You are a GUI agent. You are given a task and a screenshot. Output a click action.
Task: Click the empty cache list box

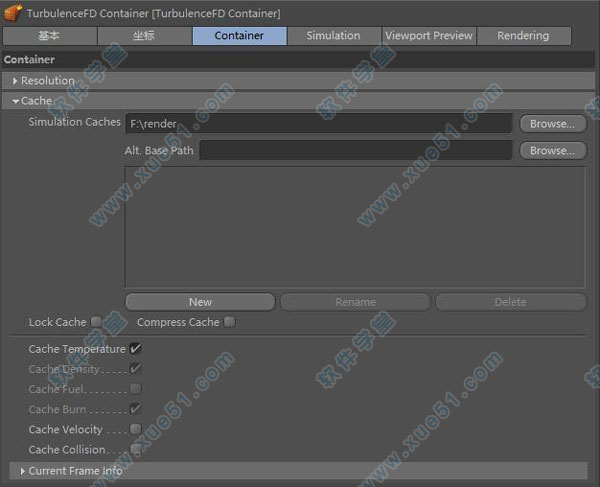coord(355,227)
